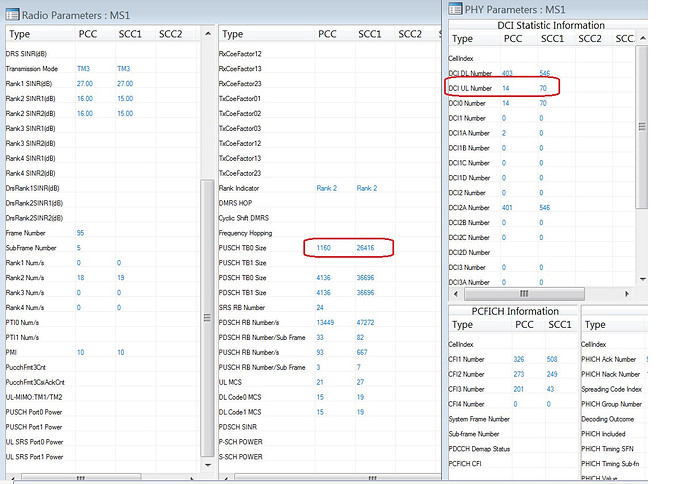Screen dimensions: 690x484
Task: Click the PHY Parameters : MS1 panel icon
Action: coord(455,8)
